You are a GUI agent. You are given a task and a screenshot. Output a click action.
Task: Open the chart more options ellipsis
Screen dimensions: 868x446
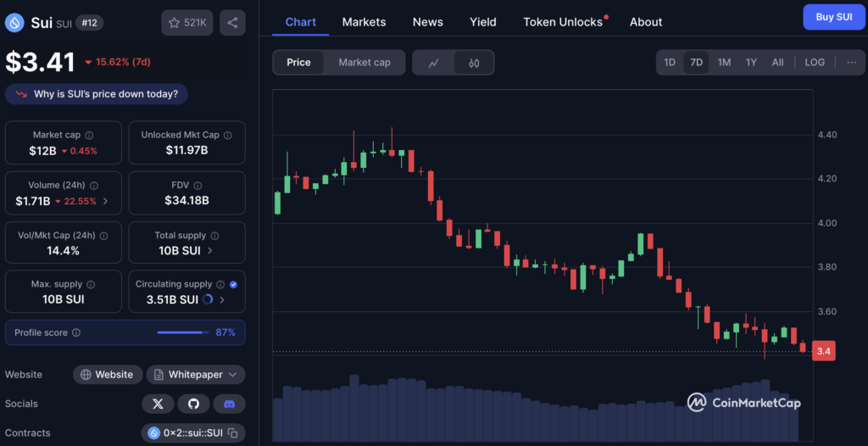(851, 62)
